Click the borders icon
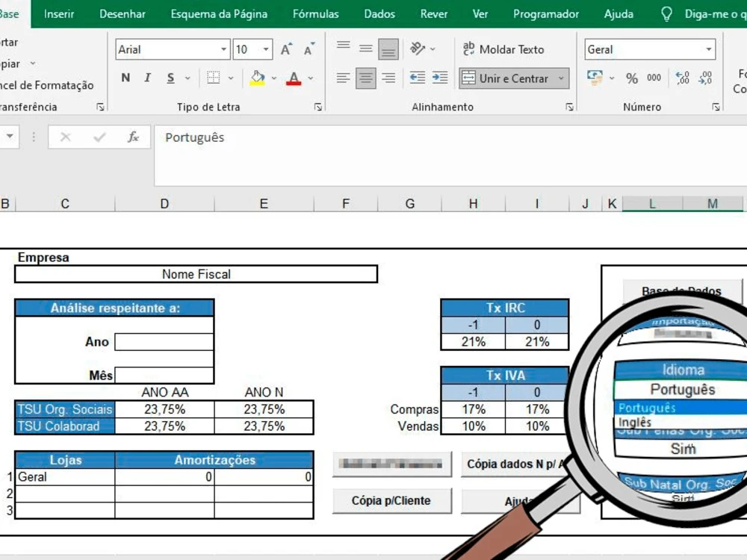The height and width of the screenshot is (560, 747). [214, 78]
